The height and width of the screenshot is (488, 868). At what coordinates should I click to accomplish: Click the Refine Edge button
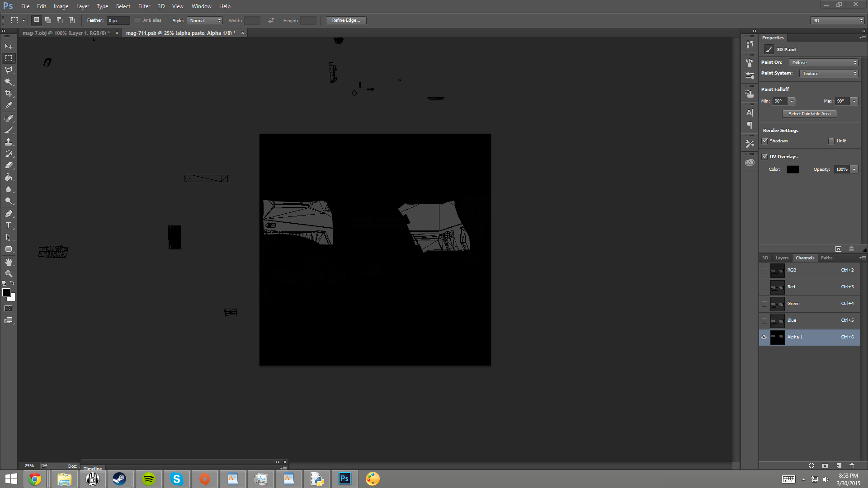click(x=346, y=20)
